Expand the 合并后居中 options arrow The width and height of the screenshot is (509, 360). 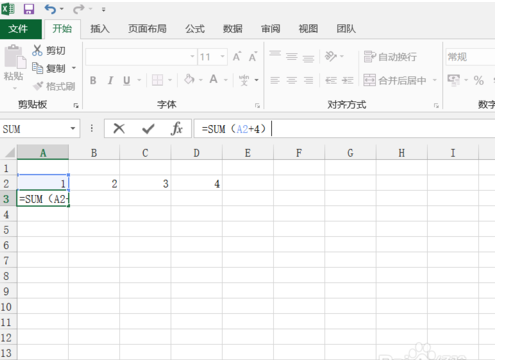(x=435, y=80)
